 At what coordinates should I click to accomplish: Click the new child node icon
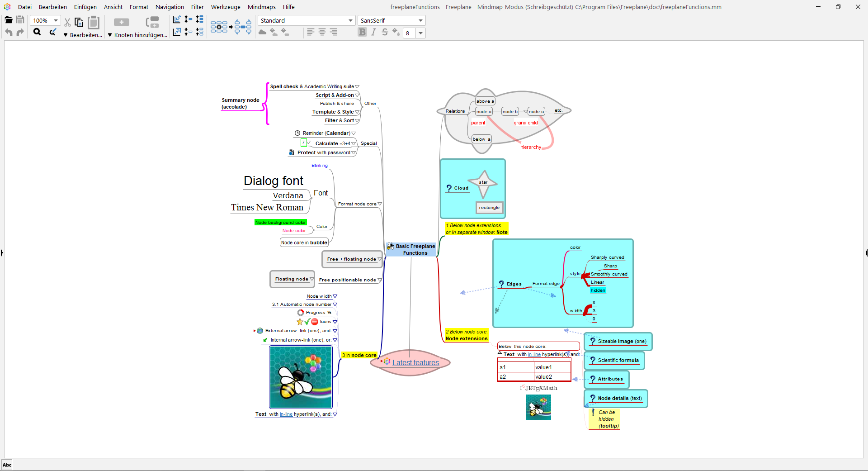[121, 22]
